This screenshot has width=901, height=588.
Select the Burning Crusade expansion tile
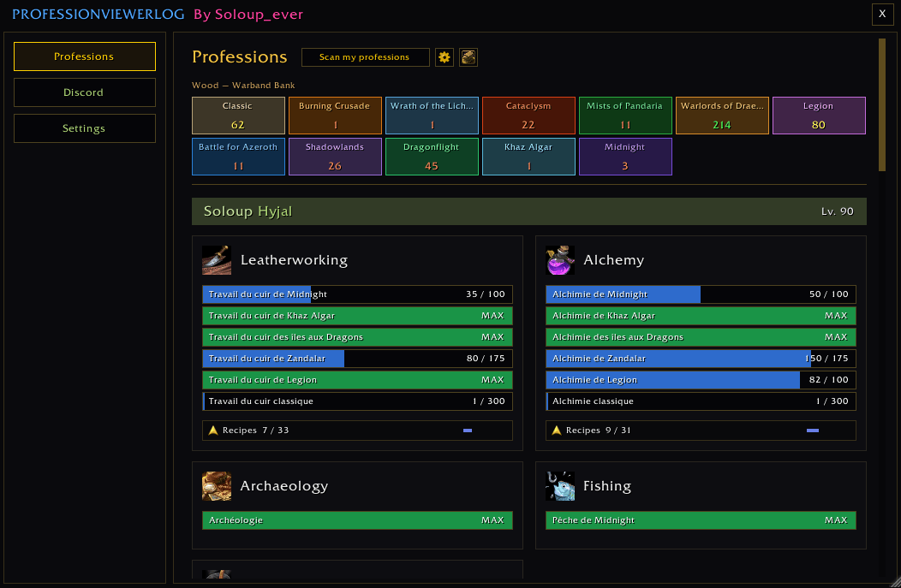335,116
